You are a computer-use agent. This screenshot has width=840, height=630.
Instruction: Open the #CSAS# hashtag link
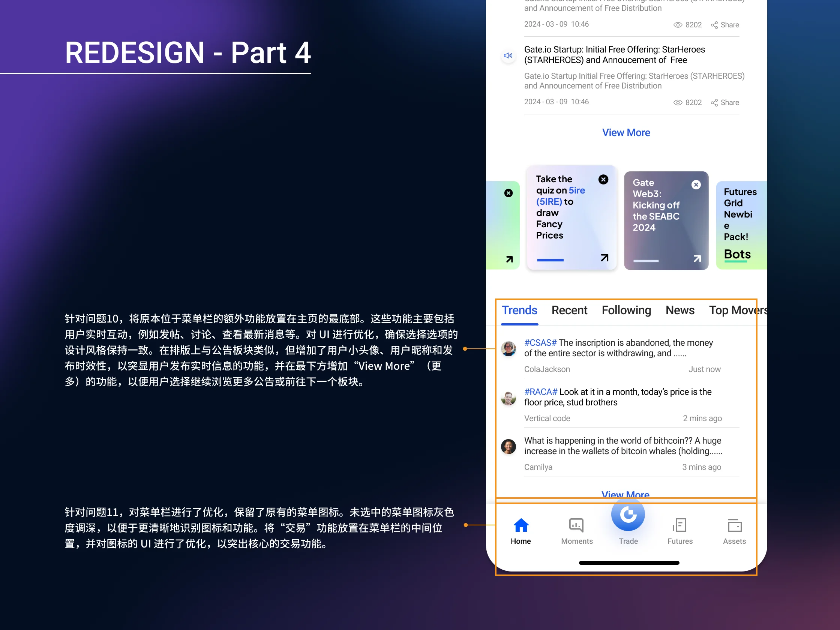540,343
